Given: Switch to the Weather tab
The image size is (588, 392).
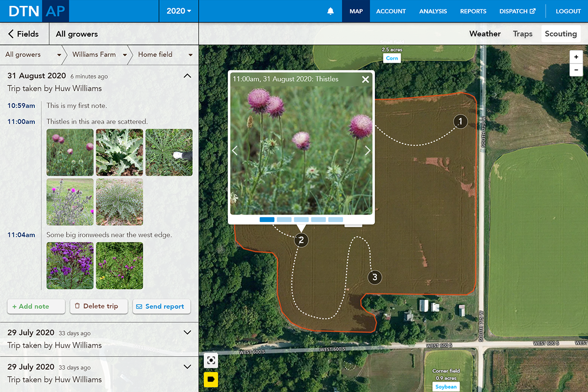Looking at the screenshot, I should point(485,33).
